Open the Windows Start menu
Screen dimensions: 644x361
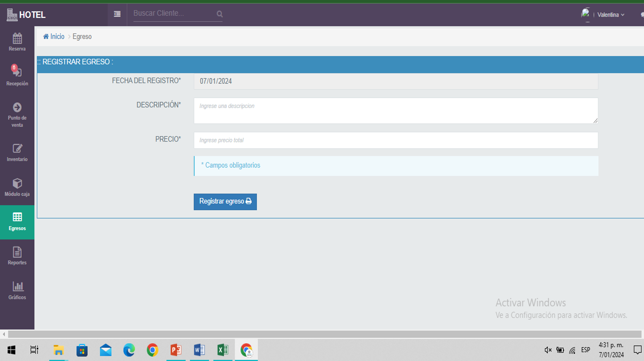tap(11, 350)
